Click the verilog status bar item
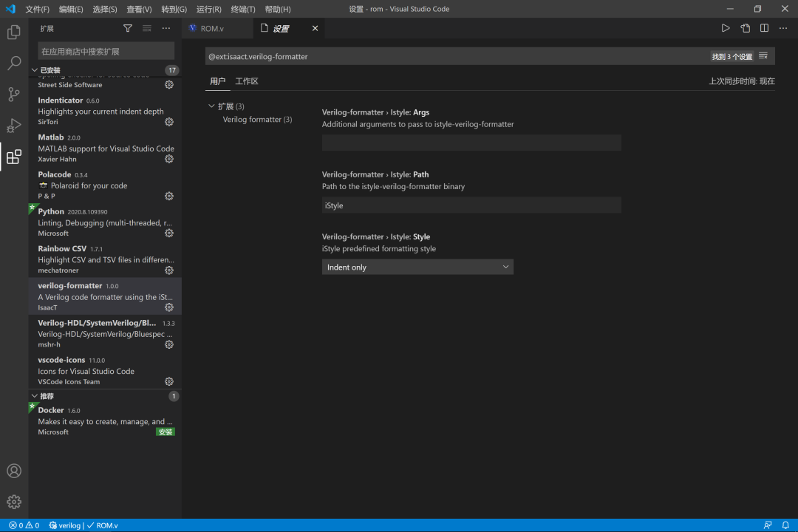This screenshot has height=532, width=798. coord(64,525)
